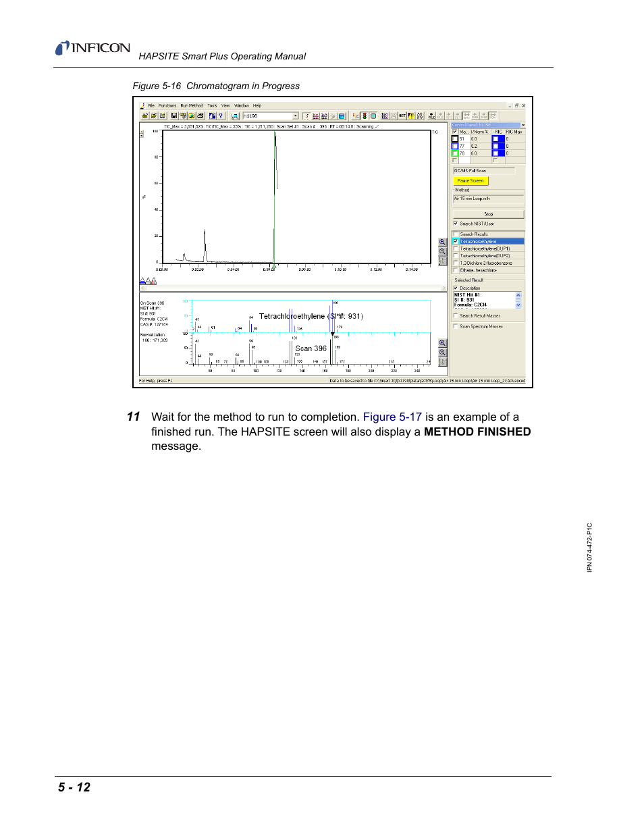
Task: Toggle the Search NIST/User checkbox
Action: 456,224
